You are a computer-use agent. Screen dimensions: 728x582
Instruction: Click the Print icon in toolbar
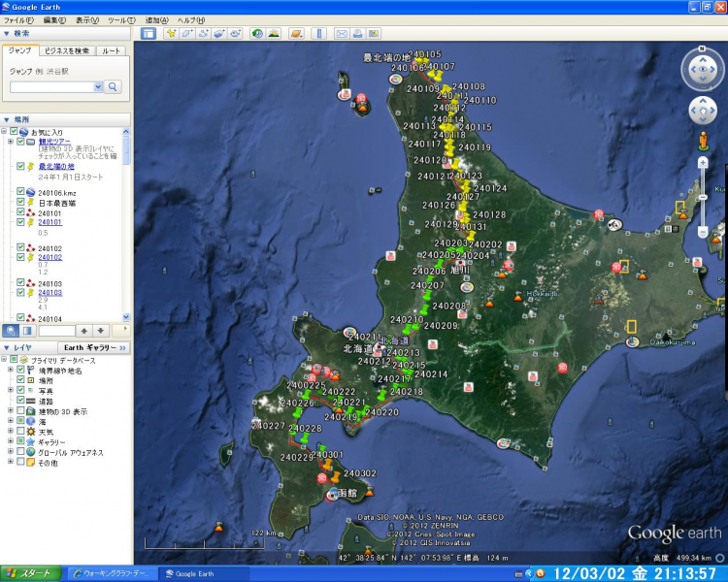(x=357, y=33)
